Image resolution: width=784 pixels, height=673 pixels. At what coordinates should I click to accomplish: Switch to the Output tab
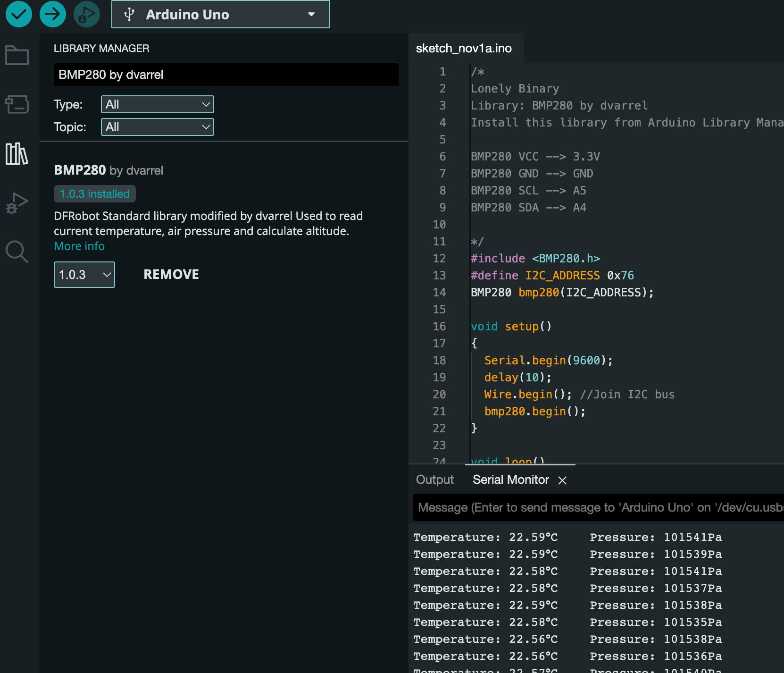click(434, 480)
